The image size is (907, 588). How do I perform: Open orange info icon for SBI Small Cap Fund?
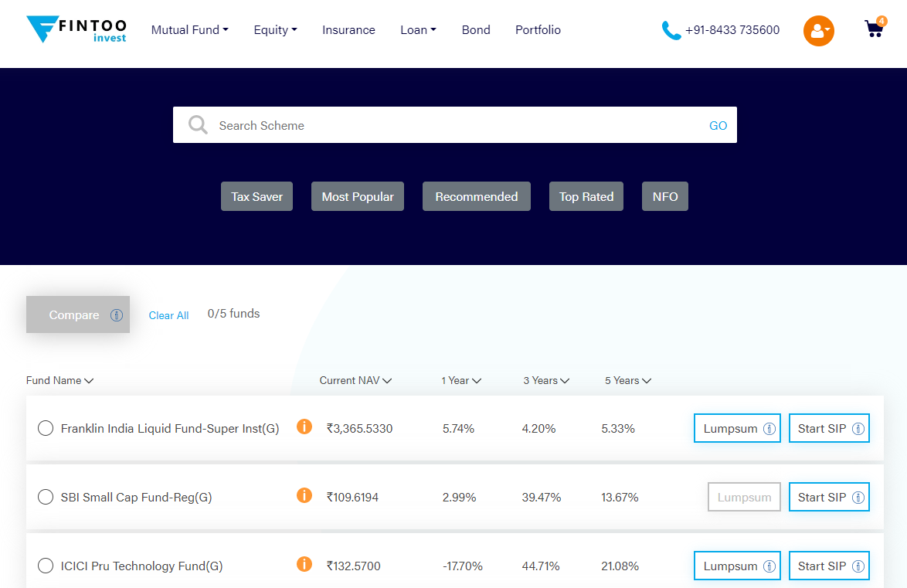click(304, 495)
